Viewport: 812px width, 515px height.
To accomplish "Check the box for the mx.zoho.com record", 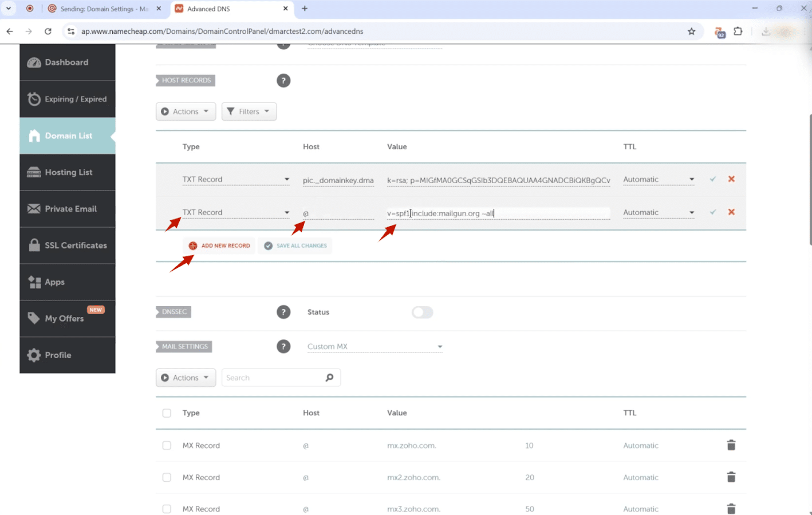I will (x=167, y=446).
